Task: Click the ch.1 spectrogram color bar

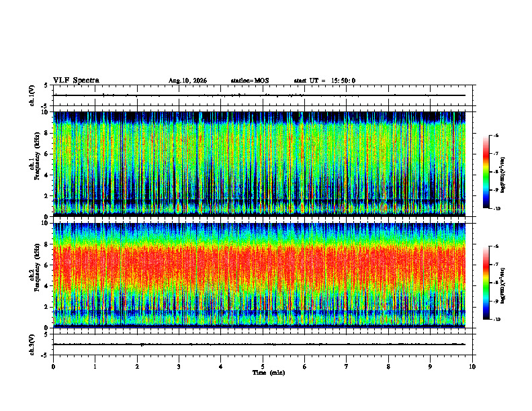Action: click(x=486, y=172)
